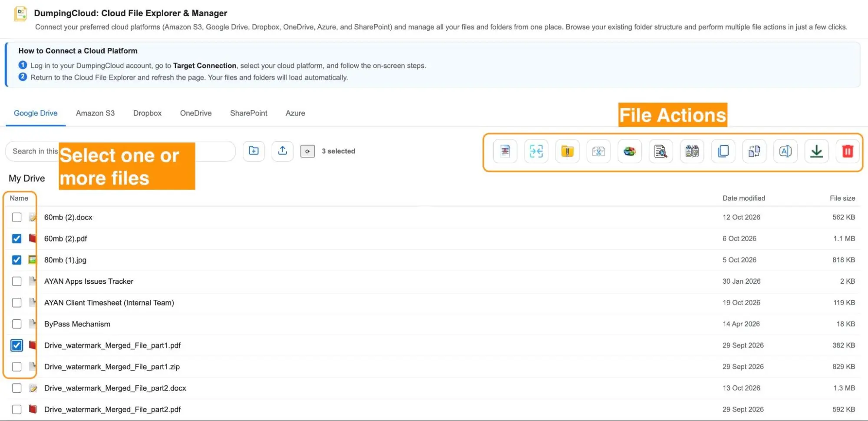This screenshot has height=421, width=868.
Task: Click the green download arrow icon
Action: pyautogui.click(x=817, y=151)
